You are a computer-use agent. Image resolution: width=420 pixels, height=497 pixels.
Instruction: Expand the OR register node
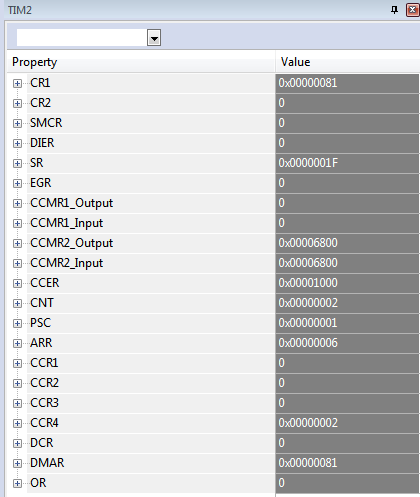[x=17, y=483]
